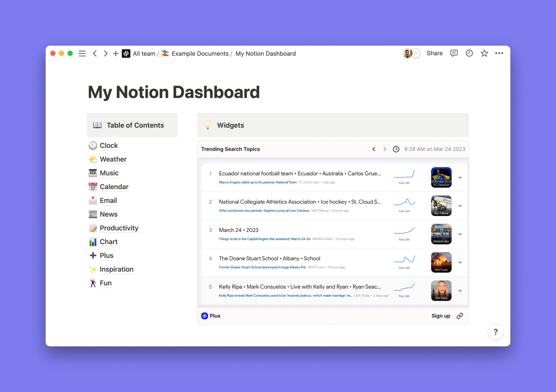Screen dimensions: 556x392
Task: Jump to the News section
Action: coord(109,214)
